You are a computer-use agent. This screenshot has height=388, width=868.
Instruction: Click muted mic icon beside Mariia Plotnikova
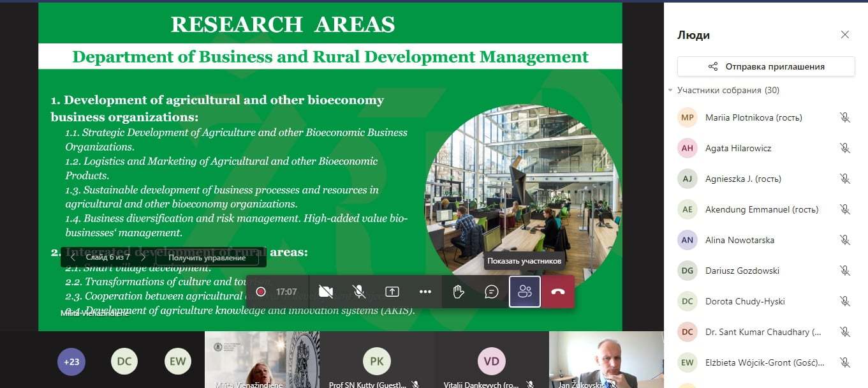[x=844, y=117]
